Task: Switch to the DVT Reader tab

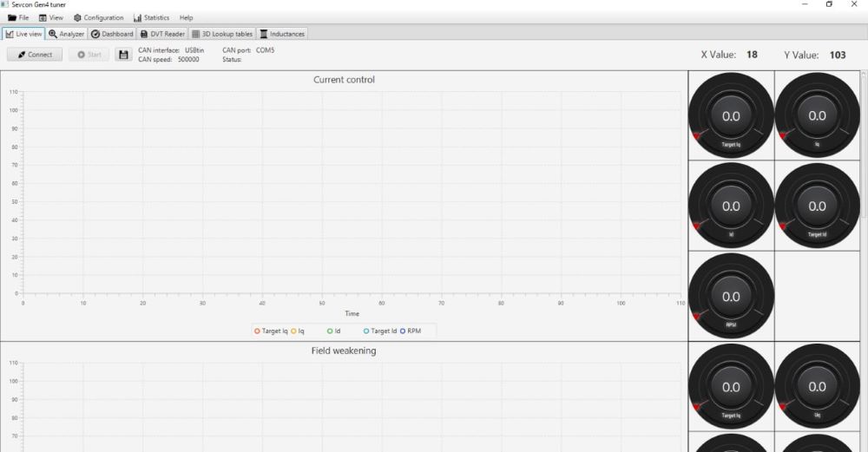Action: coord(162,34)
